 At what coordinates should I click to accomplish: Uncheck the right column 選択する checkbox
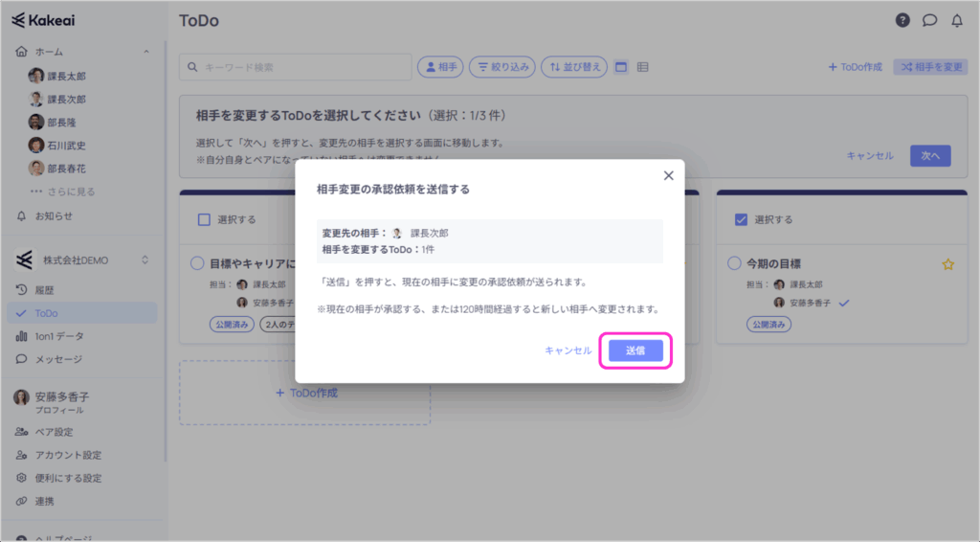740,219
